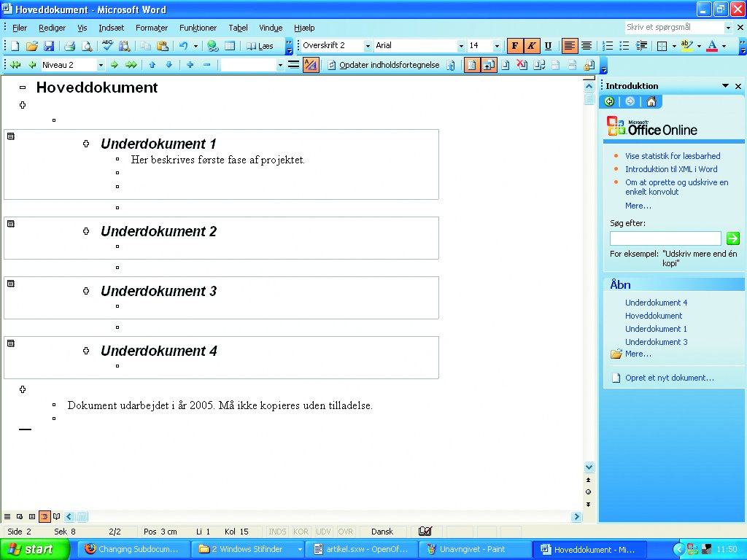Open font size dropdown showing 14
The image size is (747, 560).
tap(497, 46)
